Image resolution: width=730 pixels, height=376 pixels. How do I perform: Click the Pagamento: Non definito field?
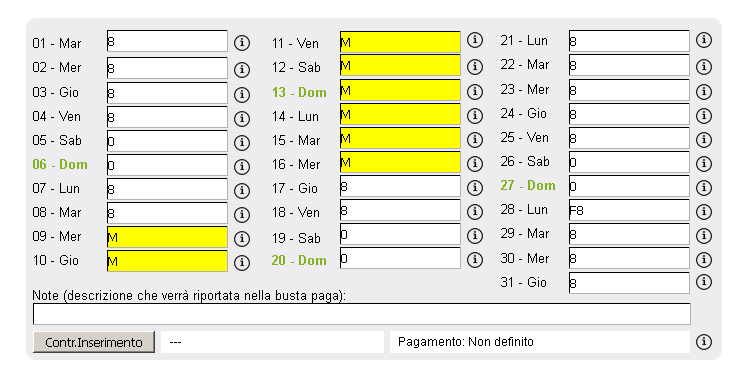[540, 342]
